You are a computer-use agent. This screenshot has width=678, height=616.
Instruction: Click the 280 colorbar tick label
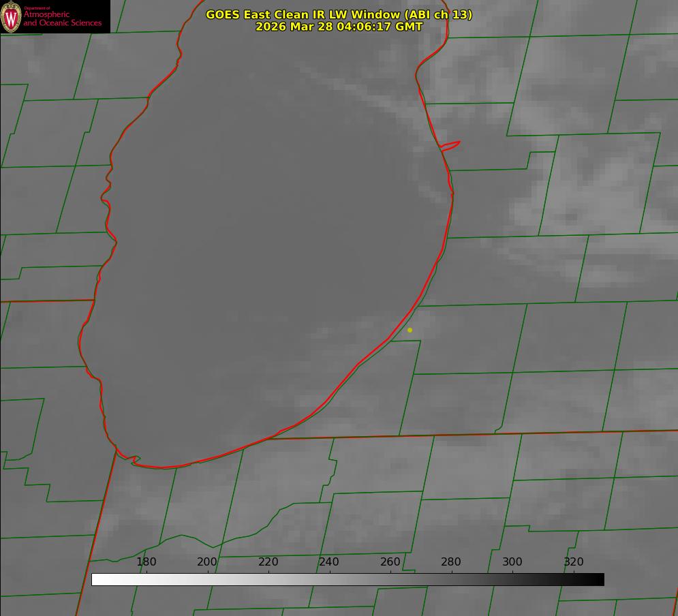(x=451, y=562)
